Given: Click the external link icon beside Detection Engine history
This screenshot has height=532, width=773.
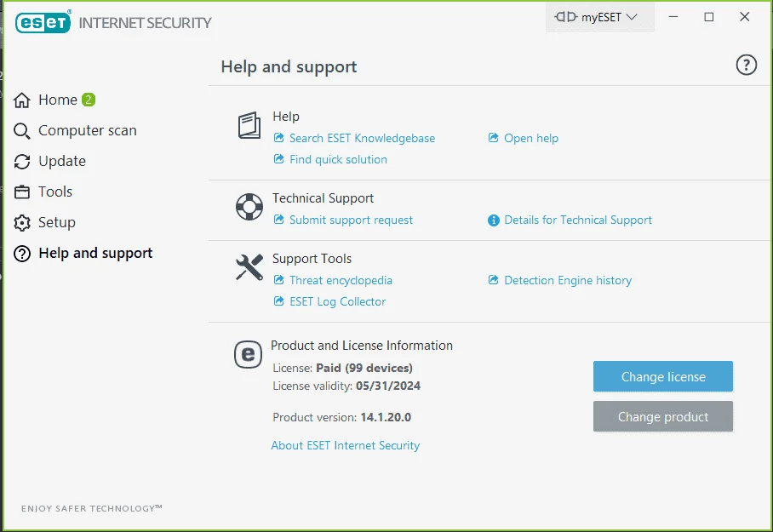Looking at the screenshot, I should point(494,279).
